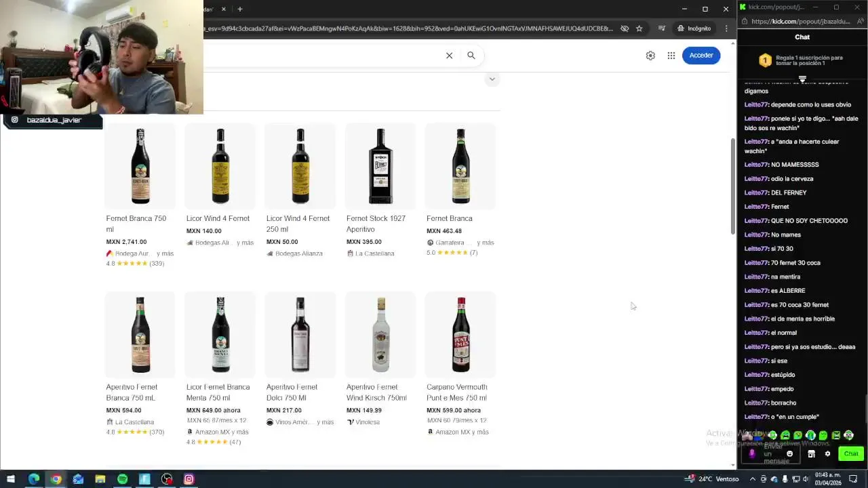The width and height of the screenshot is (868, 488).
Task: Open the clock showing 01:43 a. m.
Action: coord(827,479)
